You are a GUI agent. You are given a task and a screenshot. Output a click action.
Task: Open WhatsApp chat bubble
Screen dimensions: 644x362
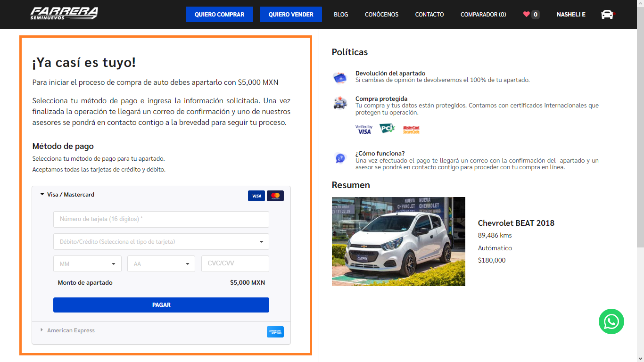(611, 321)
